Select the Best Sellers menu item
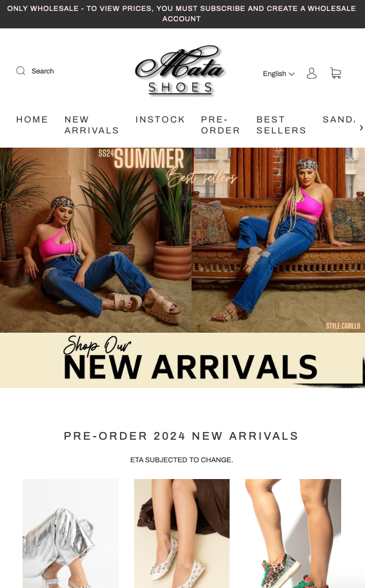The image size is (365, 588). [281, 125]
